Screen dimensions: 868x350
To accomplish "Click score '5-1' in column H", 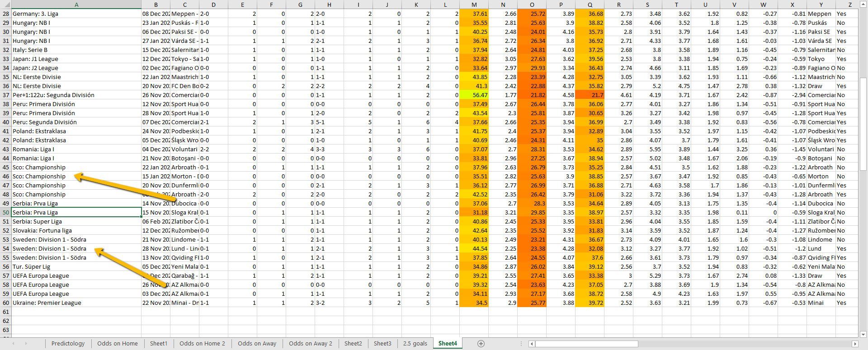I will pyautogui.click(x=329, y=122).
